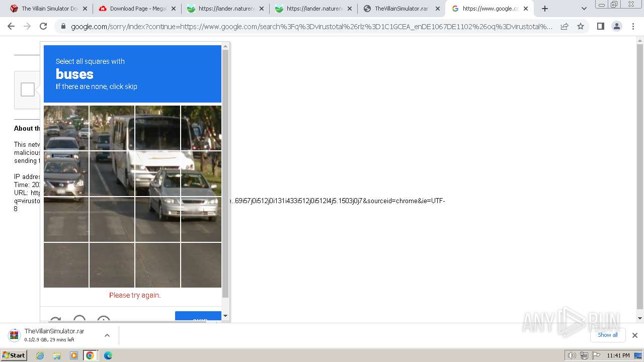Image resolution: width=644 pixels, height=362 pixels.
Task: Click the 11:41 PM clock
Action: pos(618,355)
